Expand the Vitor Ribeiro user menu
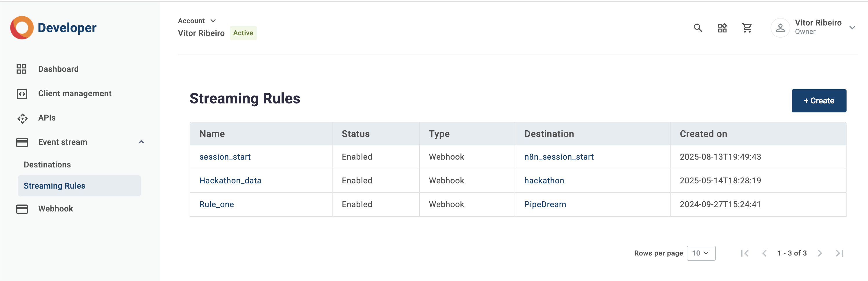The width and height of the screenshot is (868, 281). click(x=852, y=28)
